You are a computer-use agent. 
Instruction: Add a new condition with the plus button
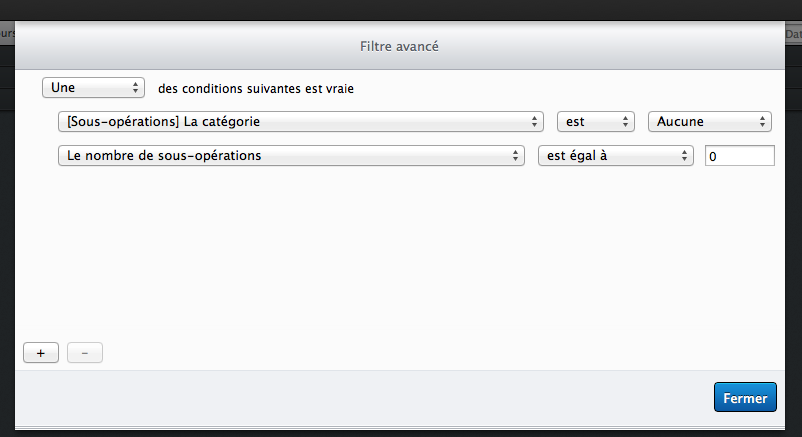[41, 353]
